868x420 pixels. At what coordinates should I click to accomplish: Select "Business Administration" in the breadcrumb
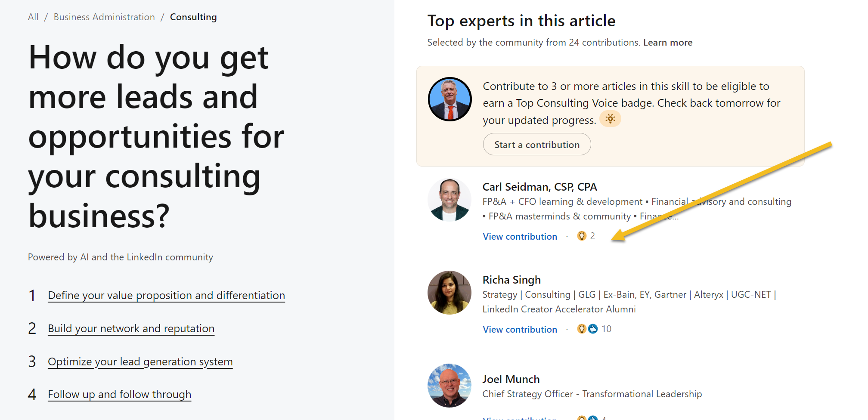click(x=104, y=17)
